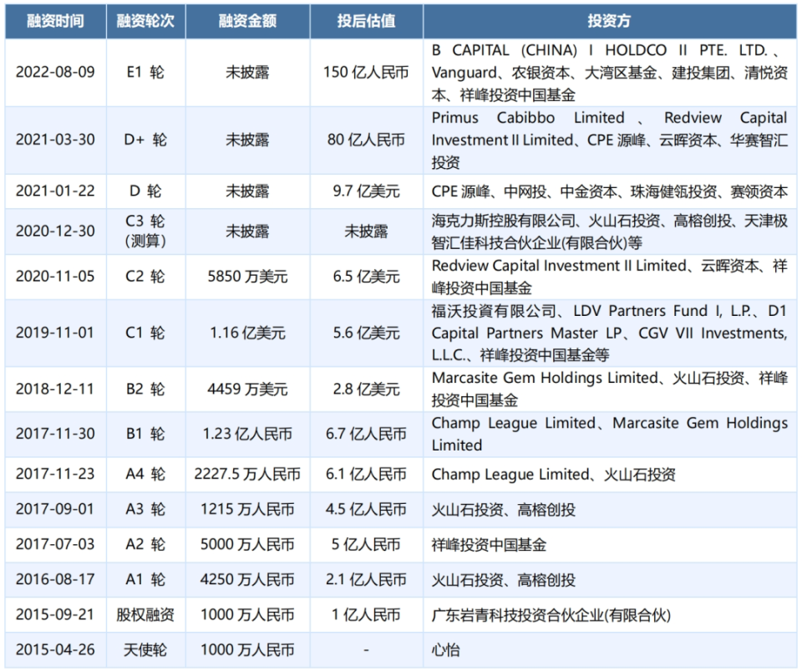Image resolution: width=802 pixels, height=672 pixels.
Task: Select the date cell 2021-01-22
Action: coord(56,191)
